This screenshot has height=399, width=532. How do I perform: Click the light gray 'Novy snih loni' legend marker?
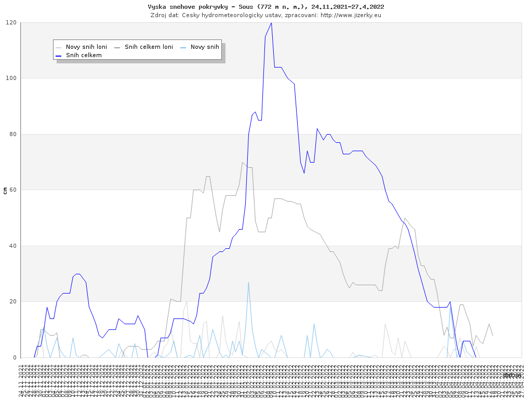pos(59,47)
